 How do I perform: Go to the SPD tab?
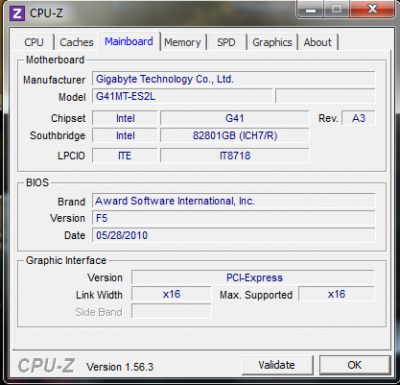tap(226, 42)
